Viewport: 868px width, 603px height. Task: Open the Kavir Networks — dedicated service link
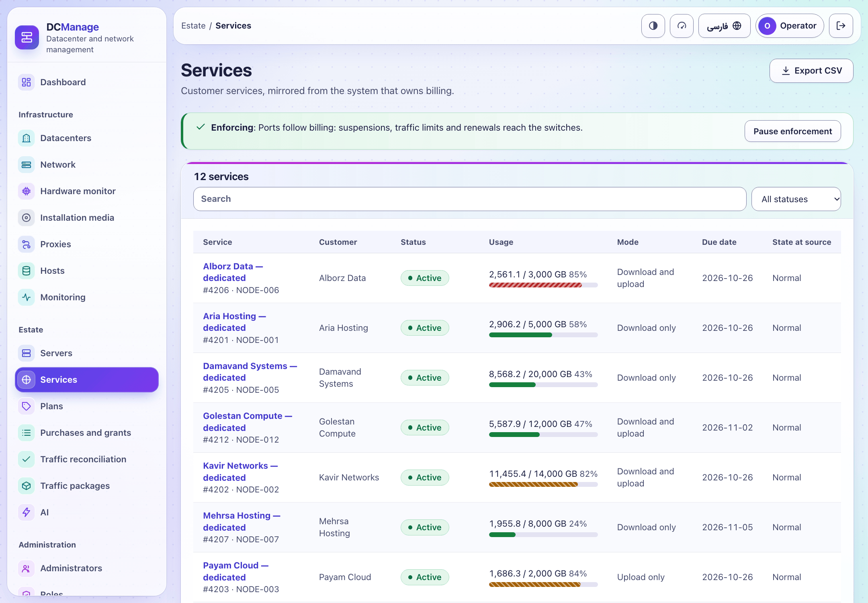(x=240, y=472)
